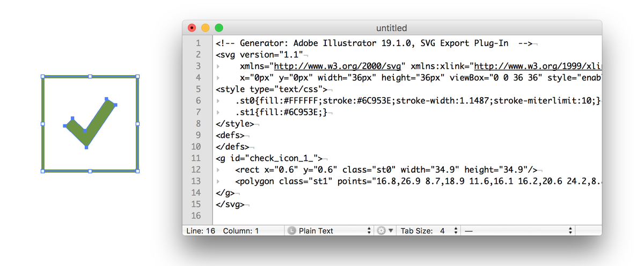Click the .st1{fill:#6C953E;} rule line
This screenshot has height=266, width=644.
[x=282, y=112]
